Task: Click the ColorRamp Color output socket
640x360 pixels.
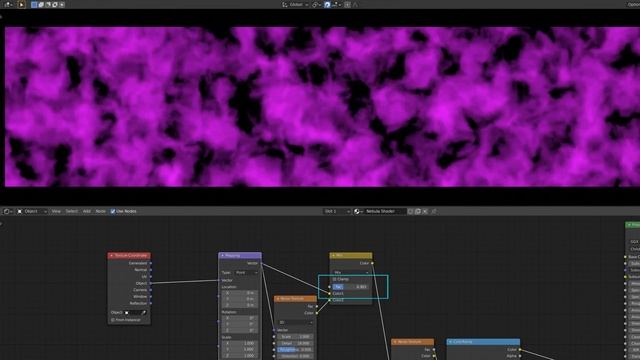Action: 520,349
